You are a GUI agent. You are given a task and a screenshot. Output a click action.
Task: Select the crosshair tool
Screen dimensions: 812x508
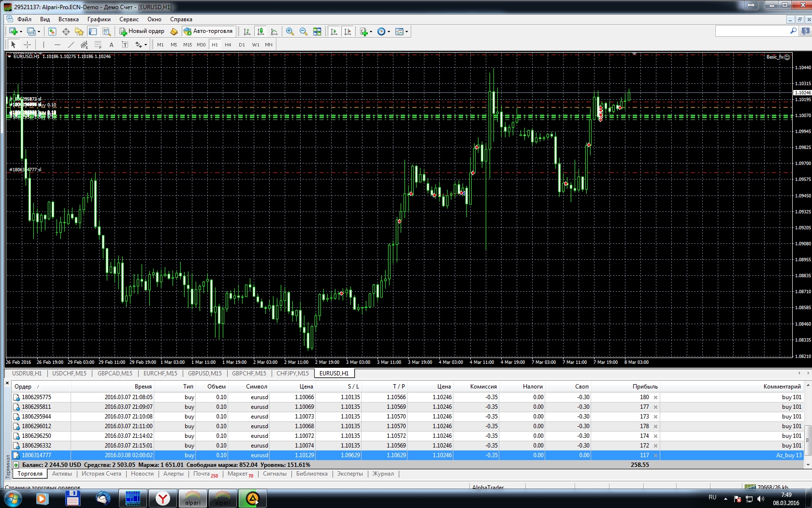pos(28,45)
